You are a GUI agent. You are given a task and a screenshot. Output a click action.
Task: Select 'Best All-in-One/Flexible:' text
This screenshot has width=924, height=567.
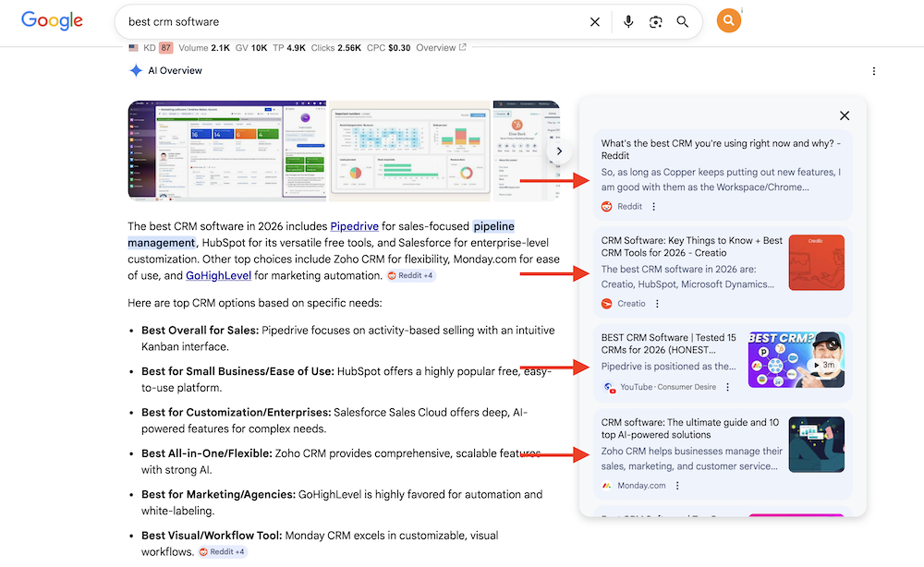(206, 453)
